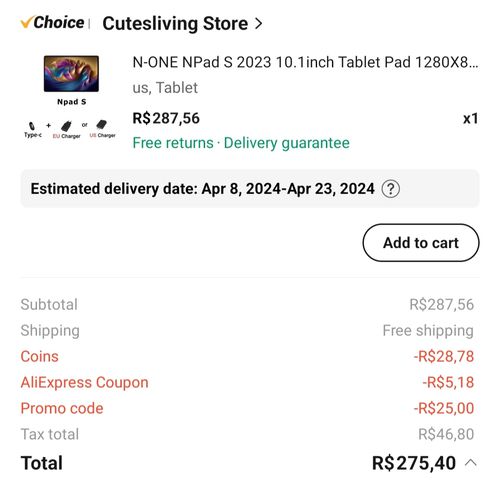Click the US Charger icon in thumbnail
The height and width of the screenshot is (493, 500).
[102, 129]
